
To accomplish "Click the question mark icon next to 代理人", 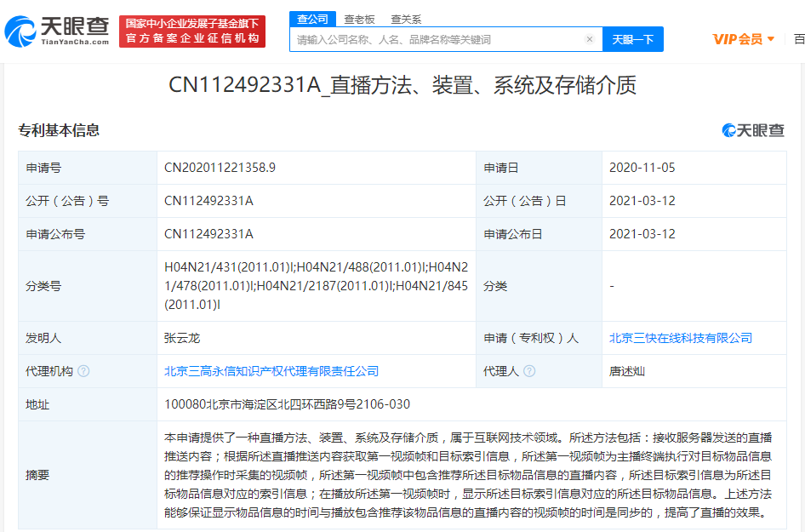I will coord(529,371).
